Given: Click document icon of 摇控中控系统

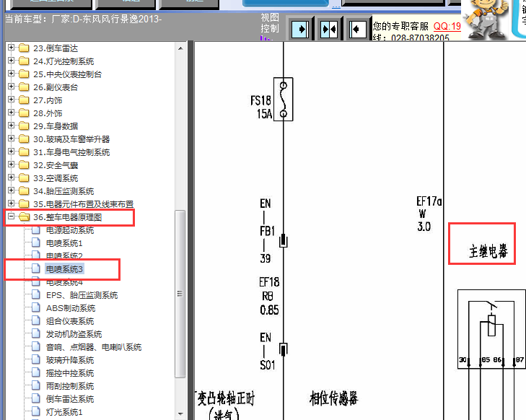Looking at the screenshot, I should pos(36,372).
